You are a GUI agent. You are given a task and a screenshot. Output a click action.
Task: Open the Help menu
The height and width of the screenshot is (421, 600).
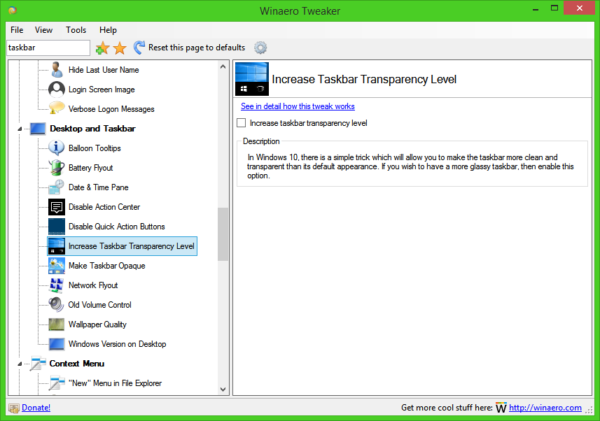(108, 30)
